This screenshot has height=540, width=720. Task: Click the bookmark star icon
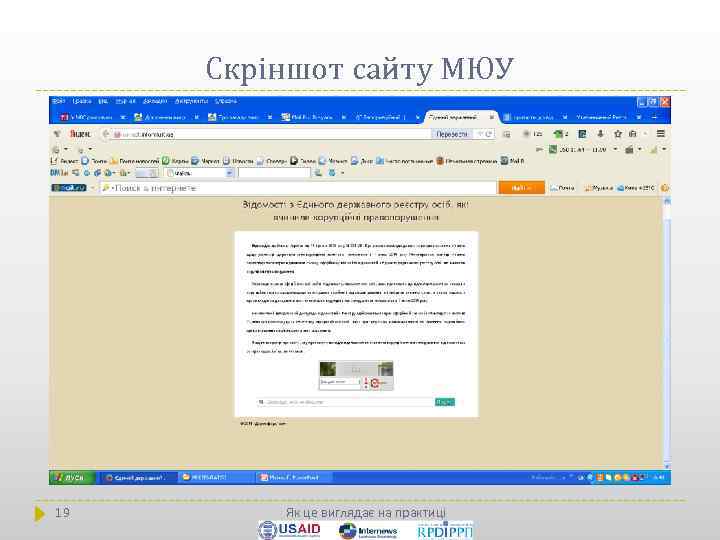pos(618,134)
